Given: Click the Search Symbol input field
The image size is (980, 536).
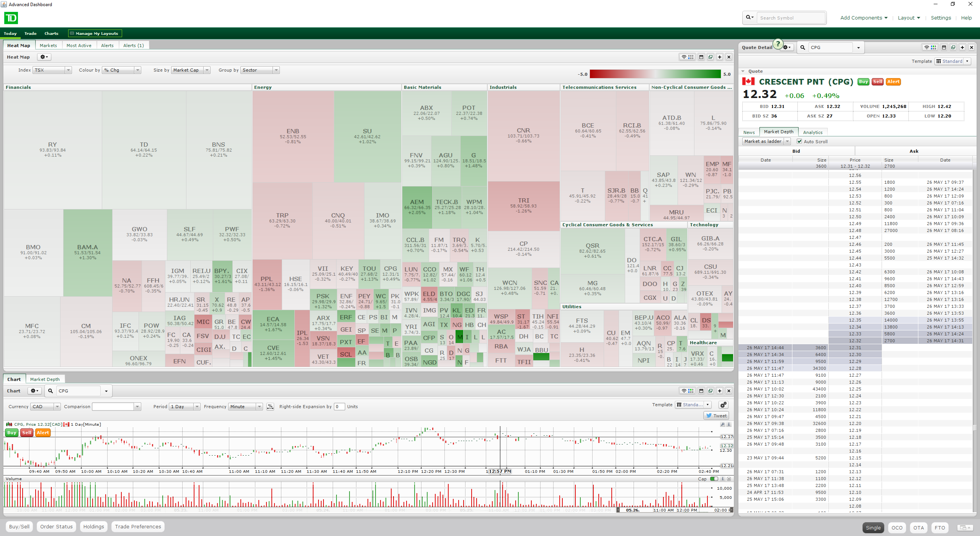Looking at the screenshot, I should 791,18.
